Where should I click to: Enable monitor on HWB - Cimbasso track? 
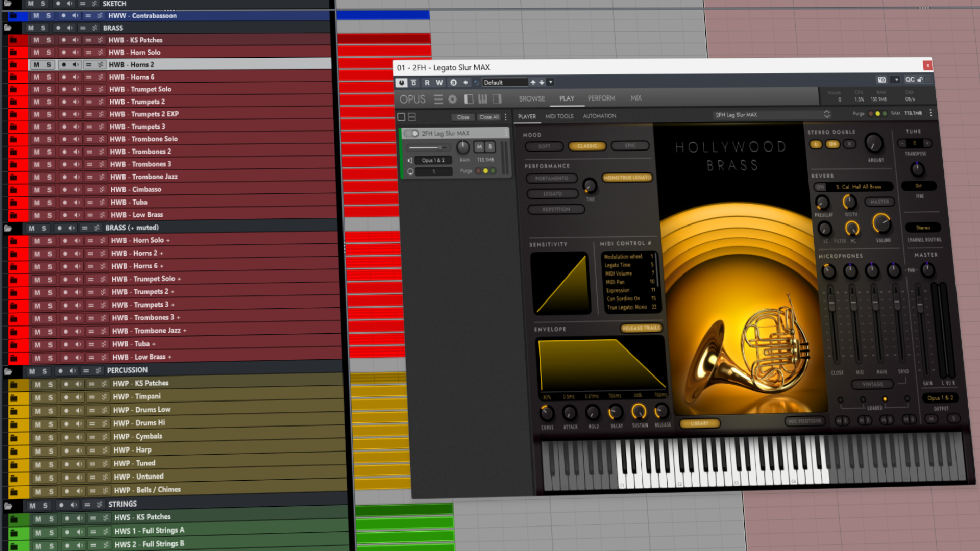tap(77, 190)
